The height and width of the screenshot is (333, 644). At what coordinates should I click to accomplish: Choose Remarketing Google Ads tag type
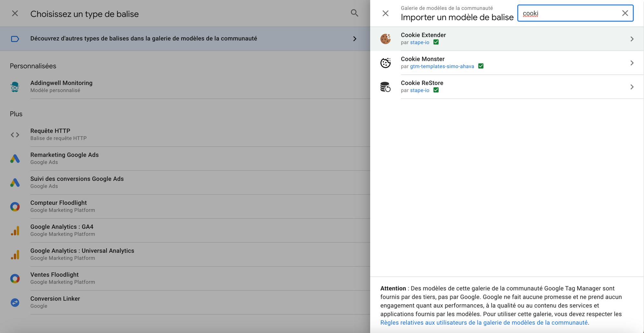click(x=185, y=158)
